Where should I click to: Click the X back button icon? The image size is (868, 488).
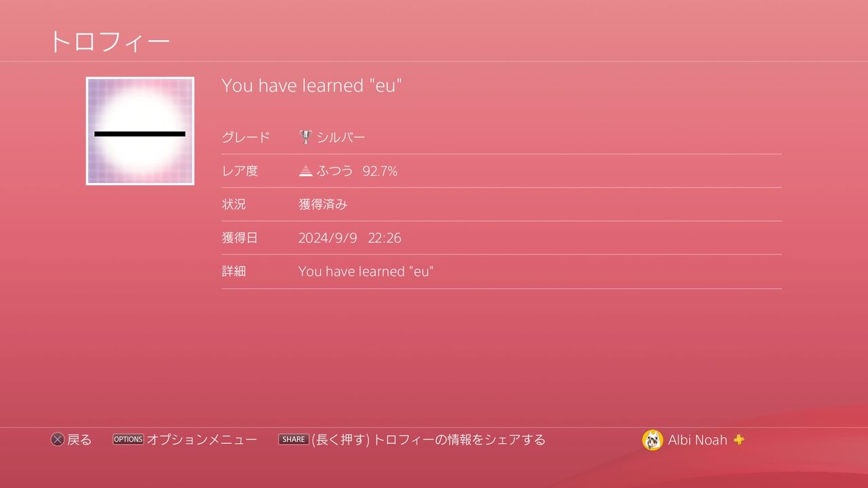58,440
